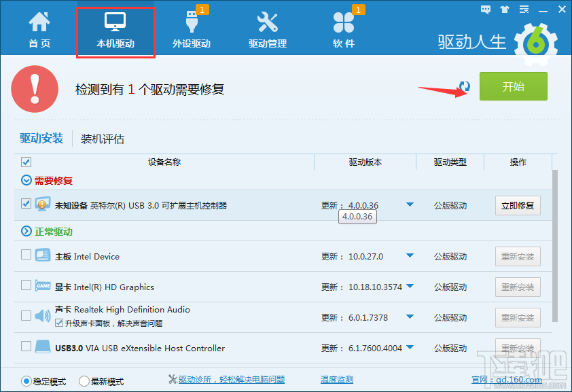
Task: Click 重新安装 for Realtek audio
Action: (518, 318)
